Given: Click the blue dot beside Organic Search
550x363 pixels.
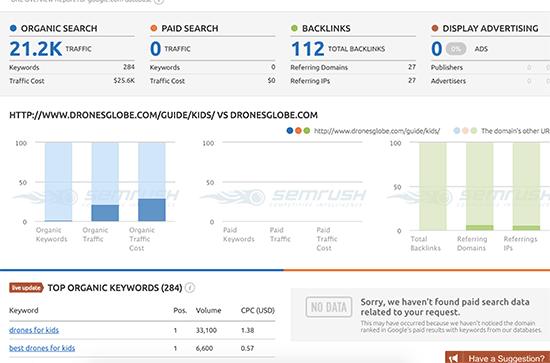Looking at the screenshot, I should pyautogui.click(x=13, y=28).
